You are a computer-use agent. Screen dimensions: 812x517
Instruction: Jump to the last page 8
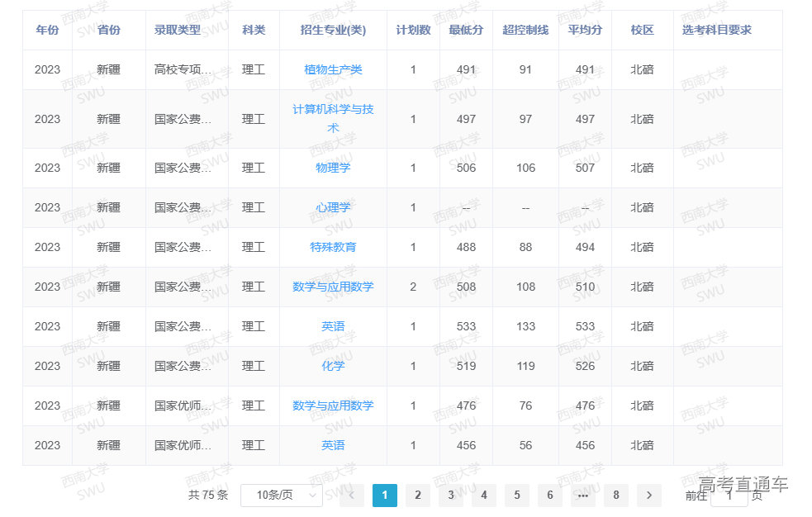coord(615,496)
